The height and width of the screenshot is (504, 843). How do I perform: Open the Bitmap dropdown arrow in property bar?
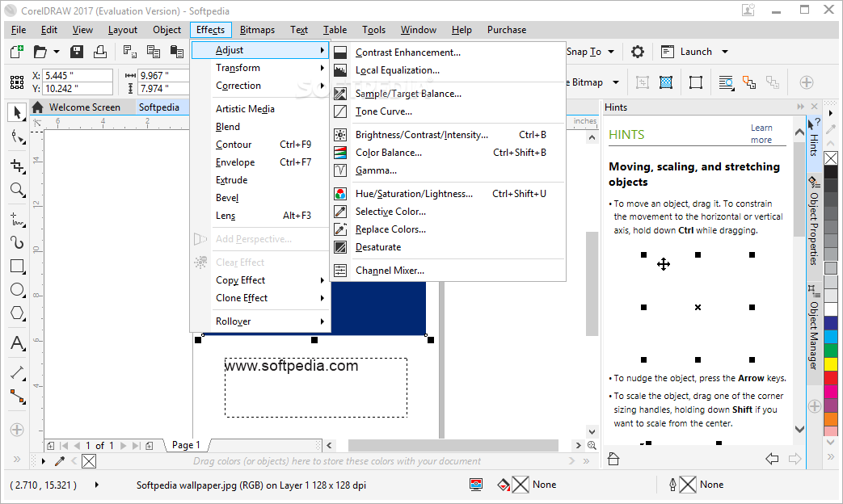pyautogui.click(x=616, y=82)
